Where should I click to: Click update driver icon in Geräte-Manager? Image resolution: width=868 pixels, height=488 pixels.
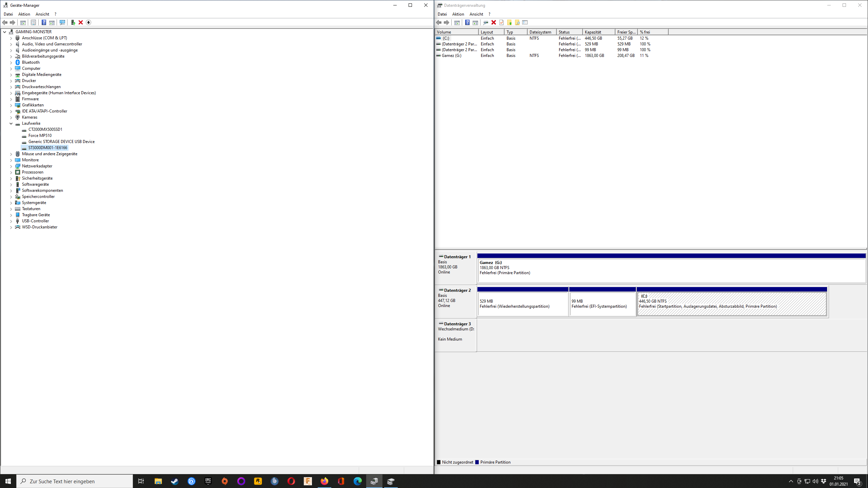point(73,22)
